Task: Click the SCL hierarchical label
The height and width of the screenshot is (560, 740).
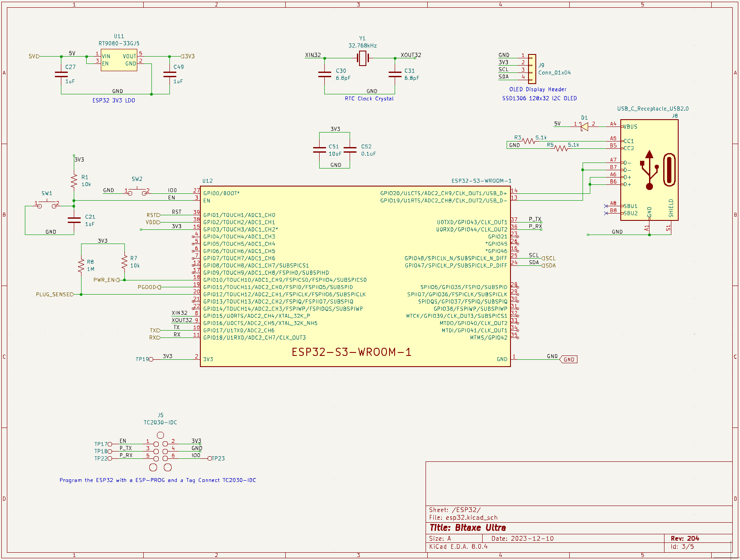Action: coord(549,259)
